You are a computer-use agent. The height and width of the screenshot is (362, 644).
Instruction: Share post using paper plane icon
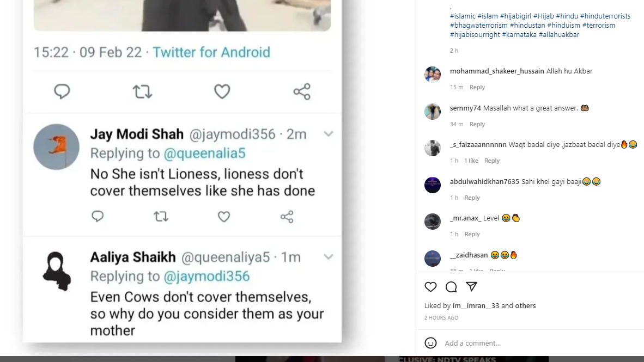472,287
